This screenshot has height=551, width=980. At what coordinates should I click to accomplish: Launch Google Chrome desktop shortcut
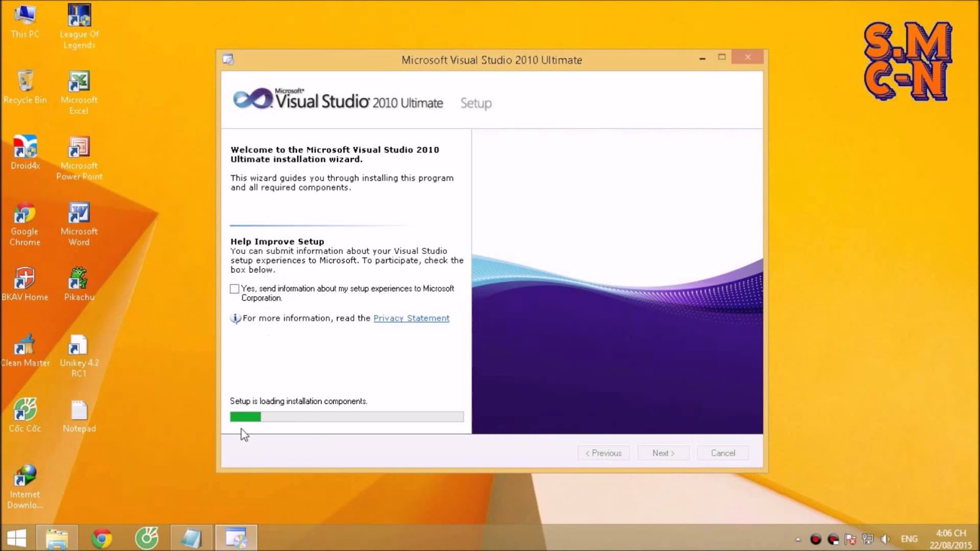pyautogui.click(x=25, y=224)
